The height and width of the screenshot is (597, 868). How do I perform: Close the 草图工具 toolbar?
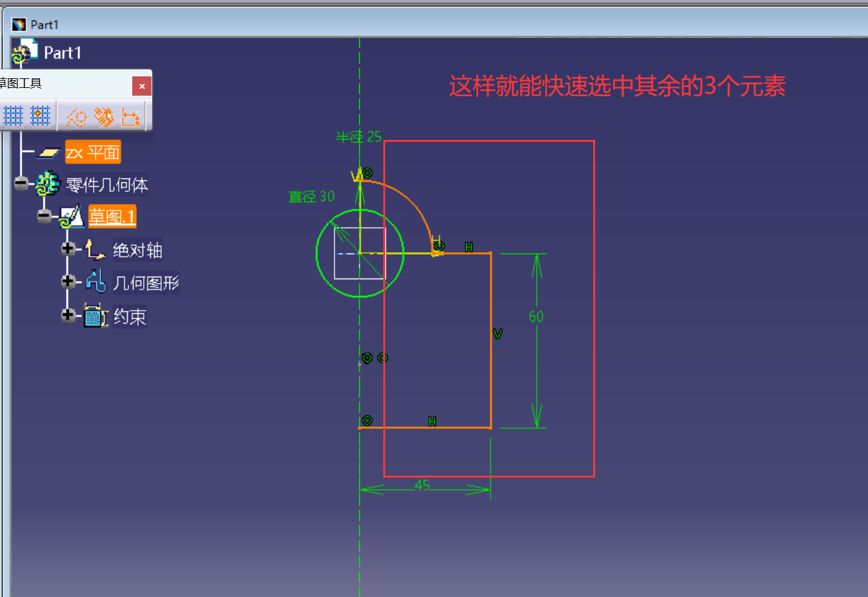142,86
